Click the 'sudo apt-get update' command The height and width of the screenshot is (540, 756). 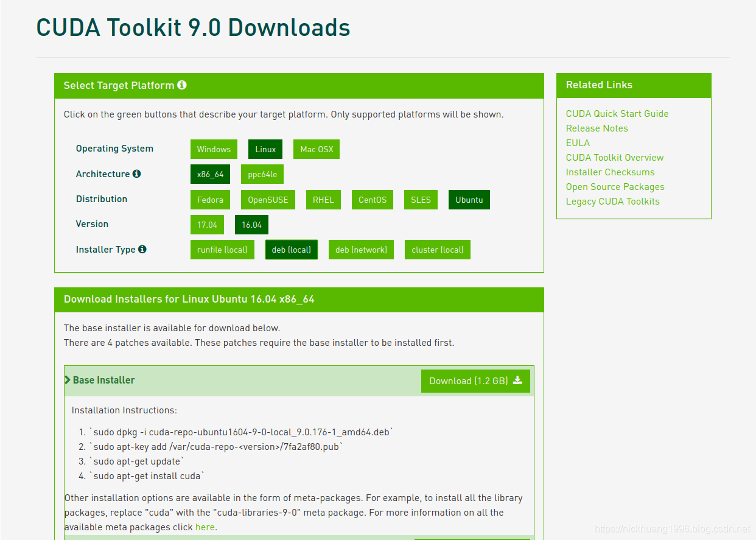pyautogui.click(x=137, y=461)
